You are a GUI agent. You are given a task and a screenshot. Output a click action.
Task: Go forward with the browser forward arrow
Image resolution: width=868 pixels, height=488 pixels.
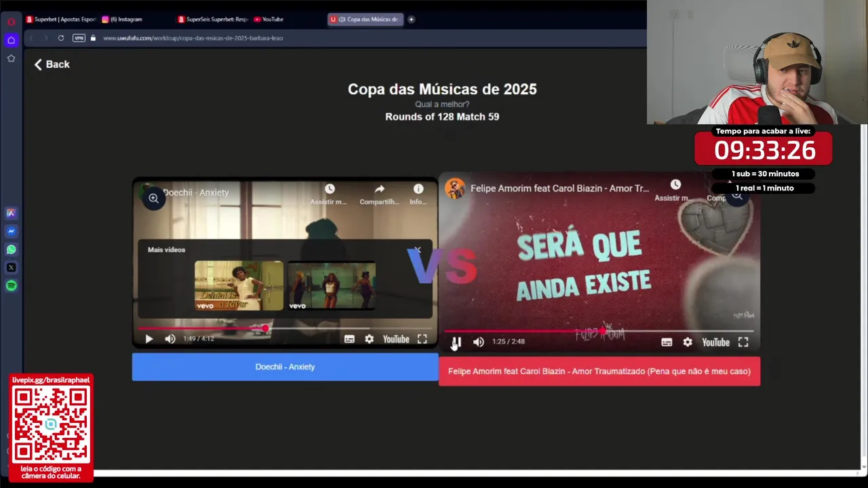[46, 38]
